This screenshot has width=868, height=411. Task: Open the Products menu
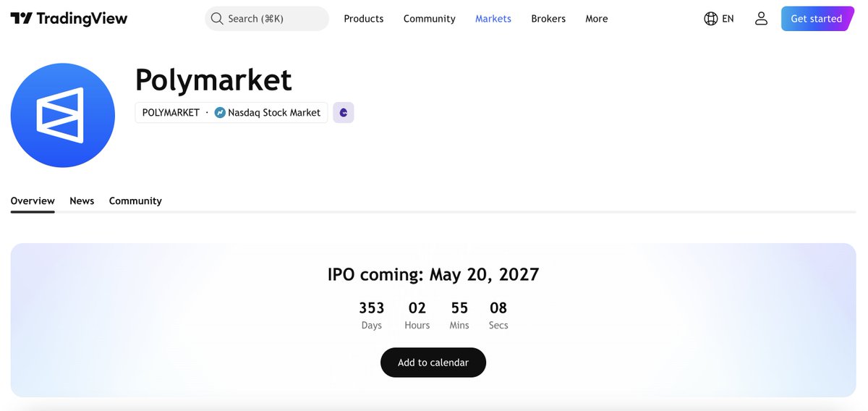(364, 19)
